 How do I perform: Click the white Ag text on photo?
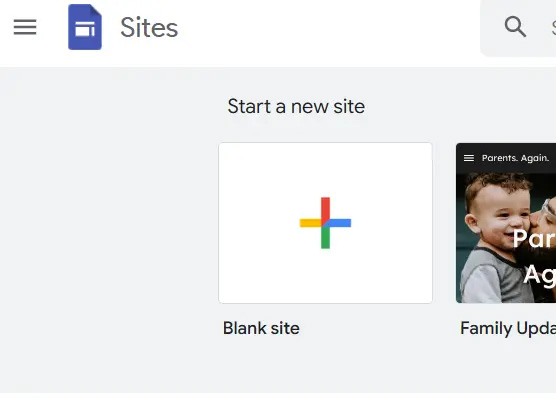pyautogui.click(x=539, y=274)
